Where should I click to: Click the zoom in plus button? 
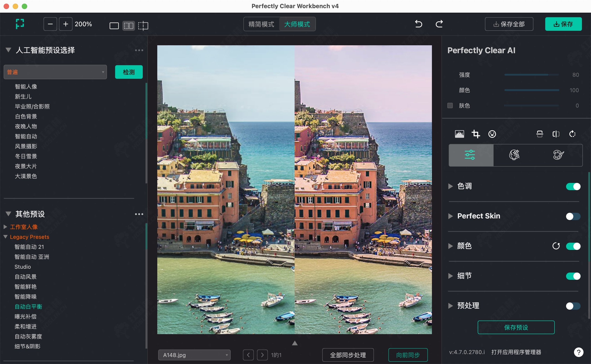(x=65, y=24)
